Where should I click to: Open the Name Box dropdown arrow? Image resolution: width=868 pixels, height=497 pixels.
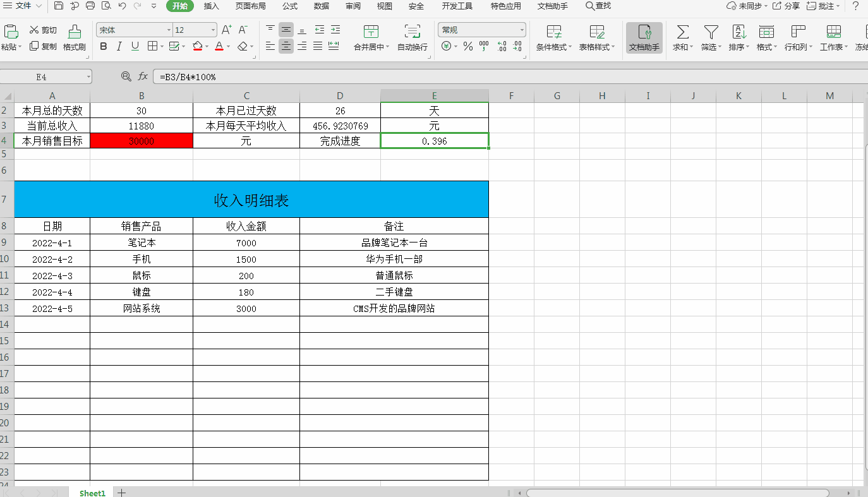coord(88,77)
